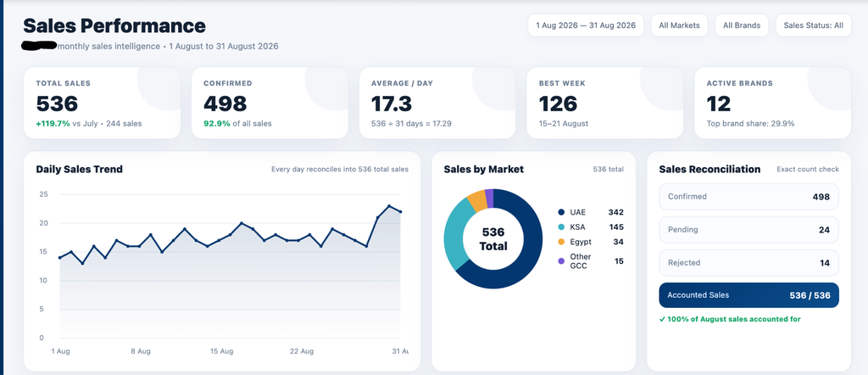Click the Egypt value 34

(x=618, y=242)
